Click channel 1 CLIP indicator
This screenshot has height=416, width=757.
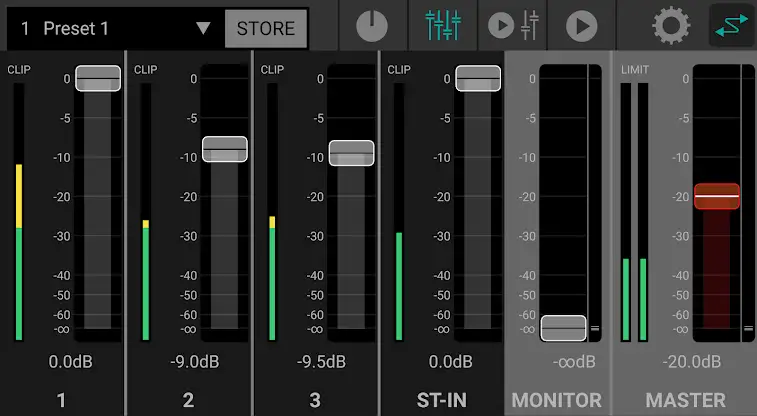click(x=19, y=69)
